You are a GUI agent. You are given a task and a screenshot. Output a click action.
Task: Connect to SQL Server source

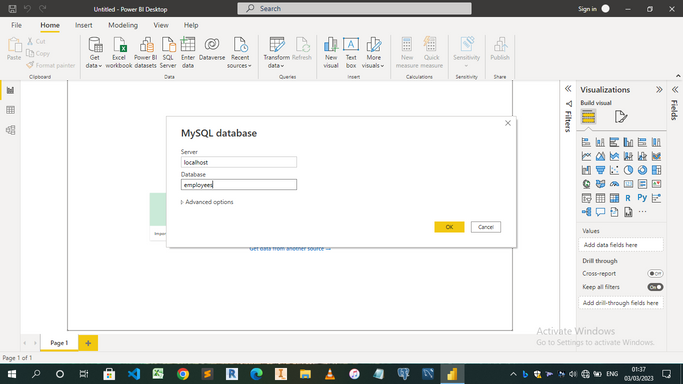[168, 53]
